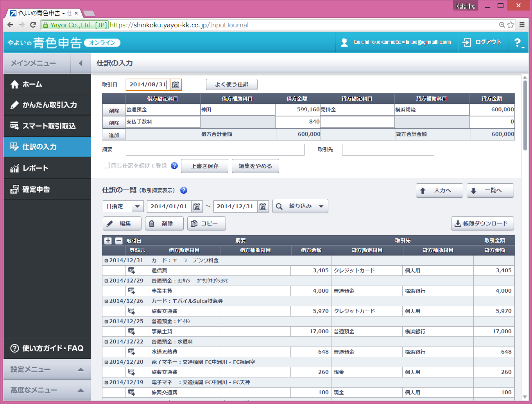The height and width of the screenshot is (404, 532).
Task: Open the calendar for start date 2014/01/01
Action: 197,206
